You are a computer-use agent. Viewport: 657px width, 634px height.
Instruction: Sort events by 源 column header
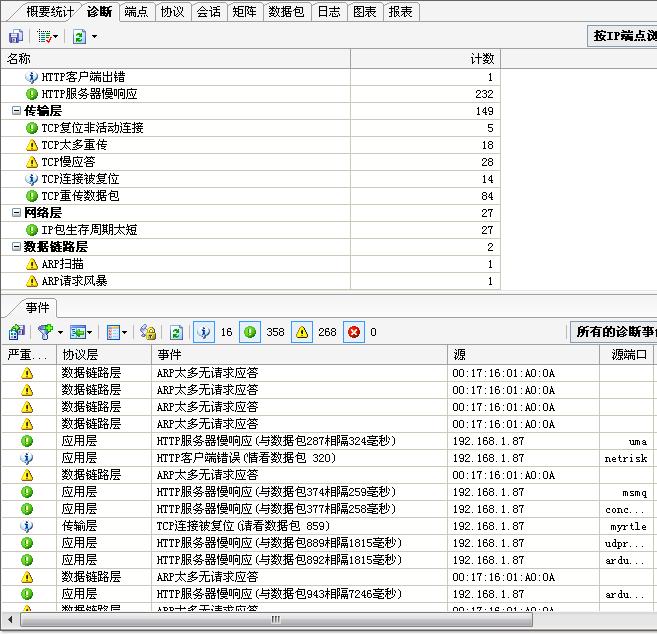[523, 355]
